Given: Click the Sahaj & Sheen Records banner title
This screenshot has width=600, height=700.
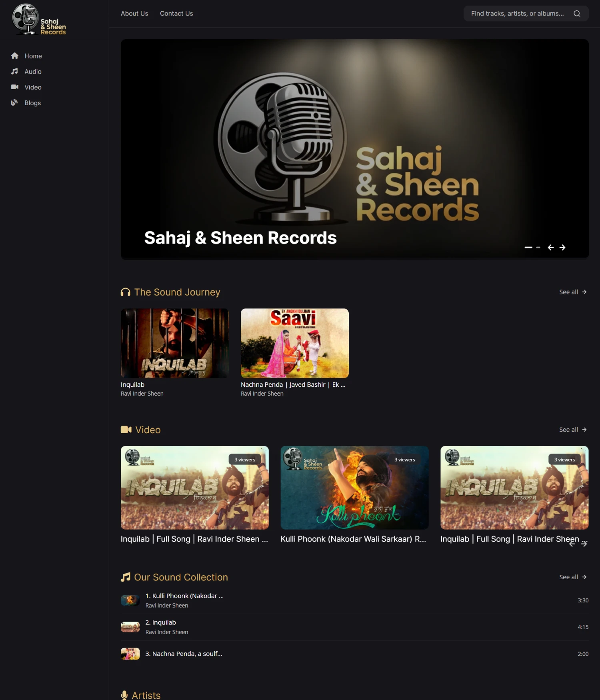Looking at the screenshot, I should tap(240, 238).
